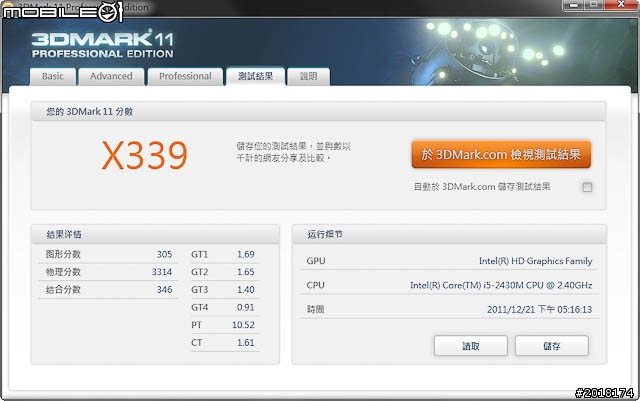Open the 說明 help tab
This screenshot has height=401, width=640.
click(309, 76)
